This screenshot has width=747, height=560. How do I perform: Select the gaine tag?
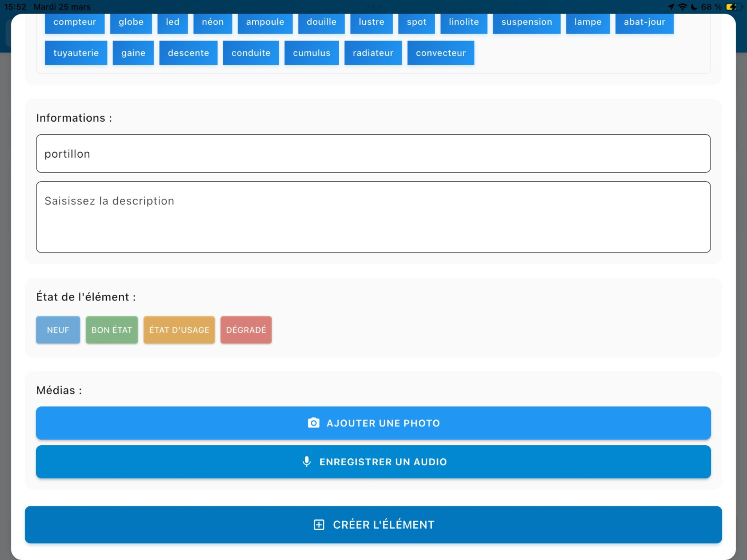click(133, 53)
